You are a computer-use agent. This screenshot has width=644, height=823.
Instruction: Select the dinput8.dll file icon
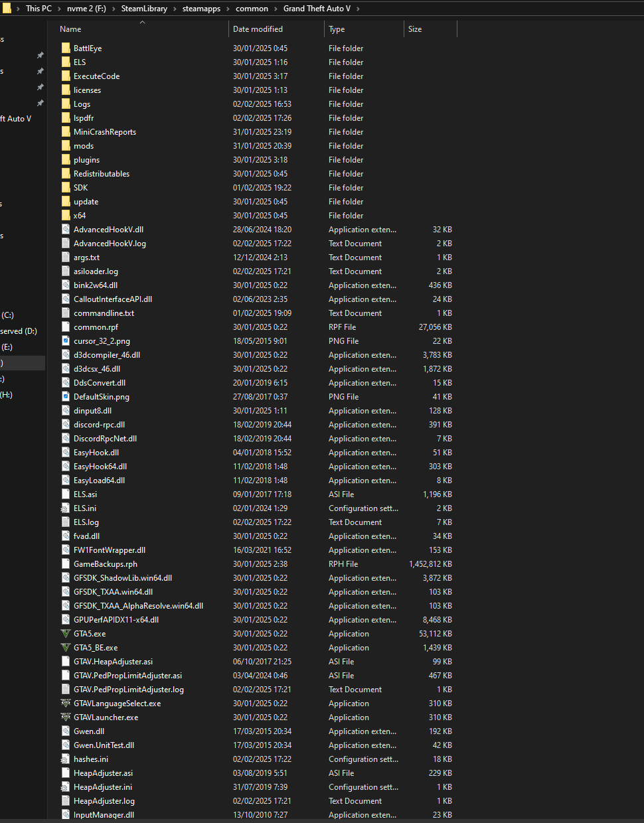click(66, 410)
